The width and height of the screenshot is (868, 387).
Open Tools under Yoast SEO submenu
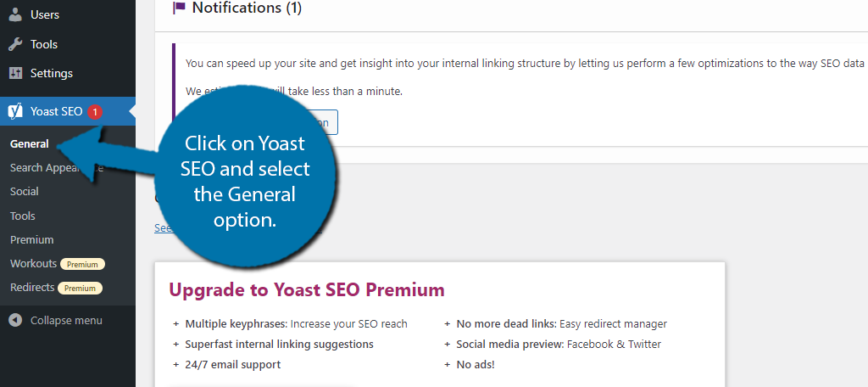pyautogui.click(x=23, y=216)
